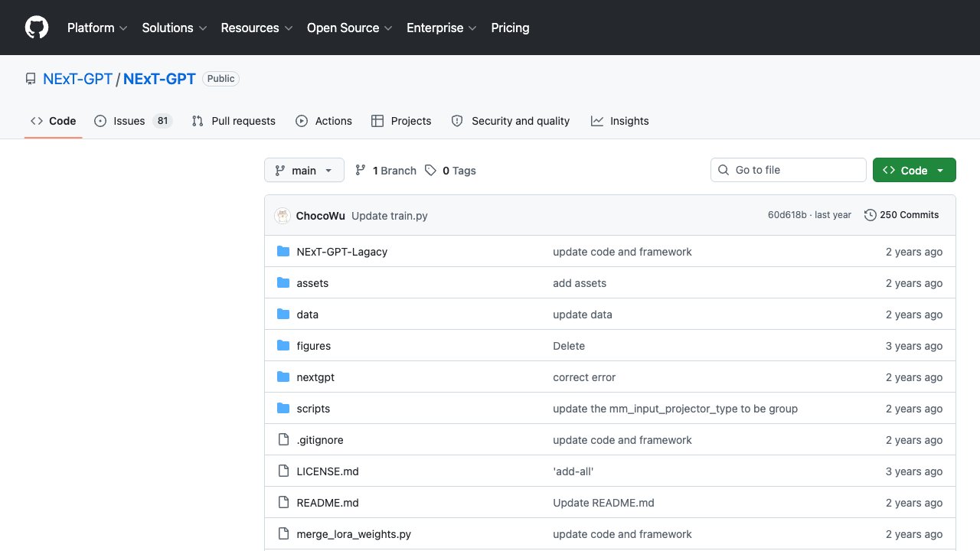Viewport: 980px width, 551px height.
Task: Open the 'add assets' commit message
Action: point(580,283)
